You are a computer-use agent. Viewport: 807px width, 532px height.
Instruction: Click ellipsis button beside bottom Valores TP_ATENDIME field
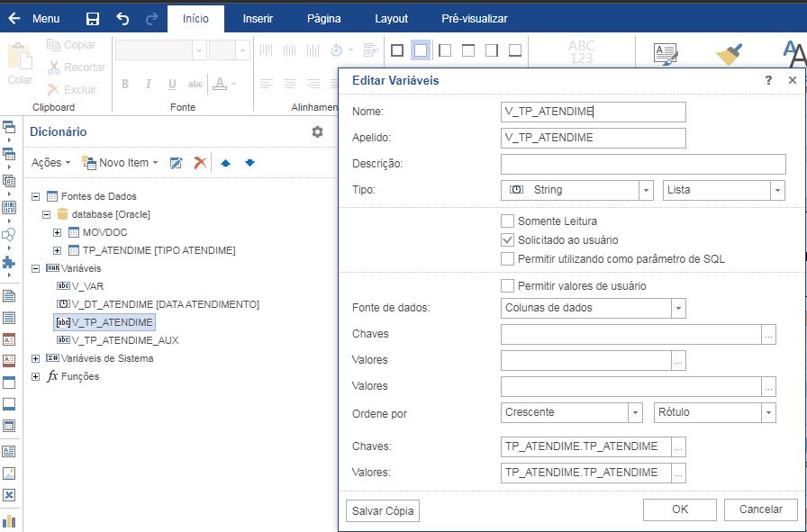[x=678, y=473]
